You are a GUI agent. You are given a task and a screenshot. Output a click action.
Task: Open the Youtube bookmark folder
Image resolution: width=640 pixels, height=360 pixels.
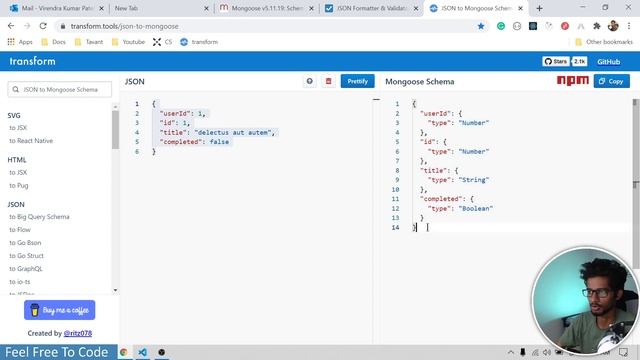[128, 42]
